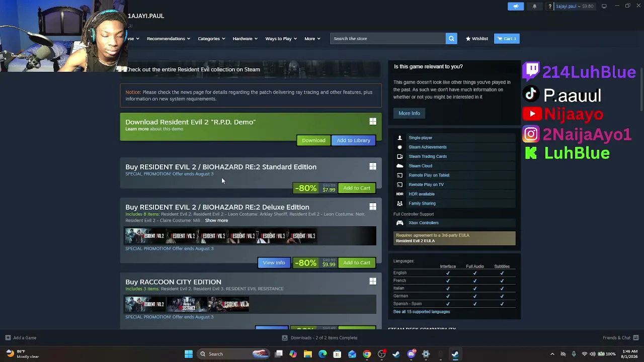
Task: Click the Steam Achievements icon
Action: pos(400,147)
